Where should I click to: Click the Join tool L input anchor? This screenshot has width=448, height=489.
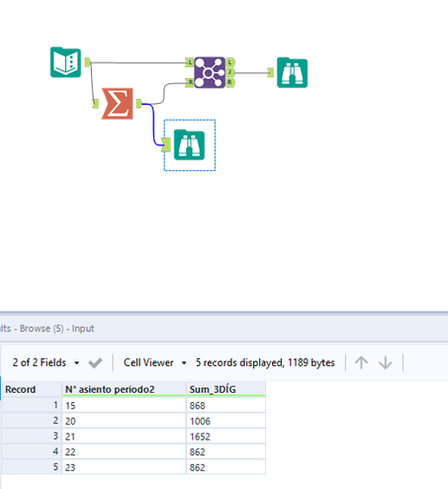tap(190, 62)
